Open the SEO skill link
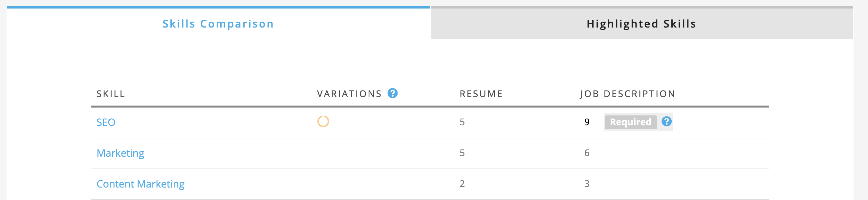 coord(106,122)
